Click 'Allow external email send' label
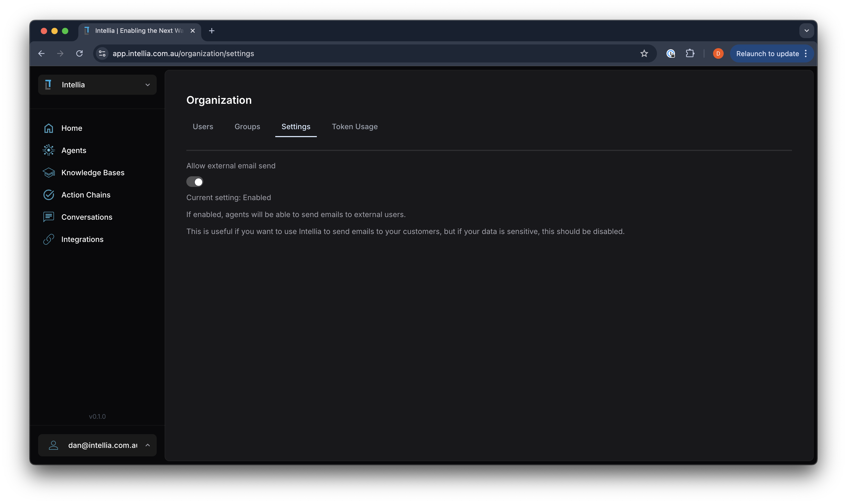Image resolution: width=847 pixels, height=504 pixels. pos(231,166)
